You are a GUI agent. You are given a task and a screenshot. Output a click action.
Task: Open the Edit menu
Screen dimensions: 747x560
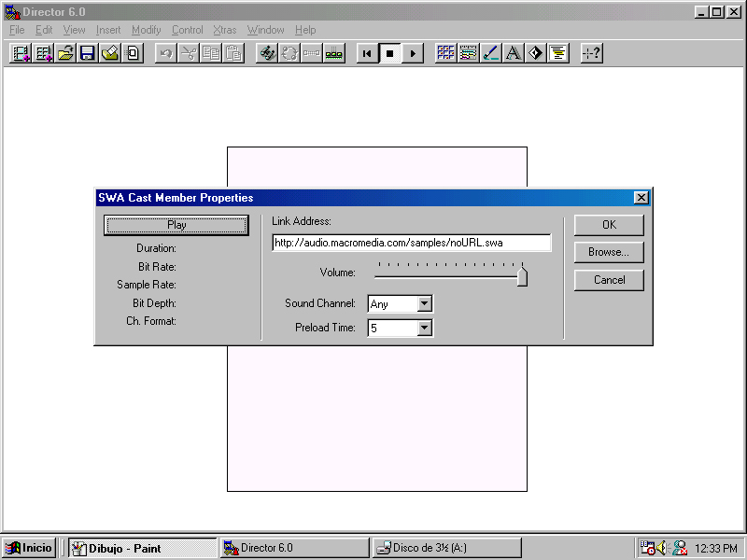(x=44, y=30)
